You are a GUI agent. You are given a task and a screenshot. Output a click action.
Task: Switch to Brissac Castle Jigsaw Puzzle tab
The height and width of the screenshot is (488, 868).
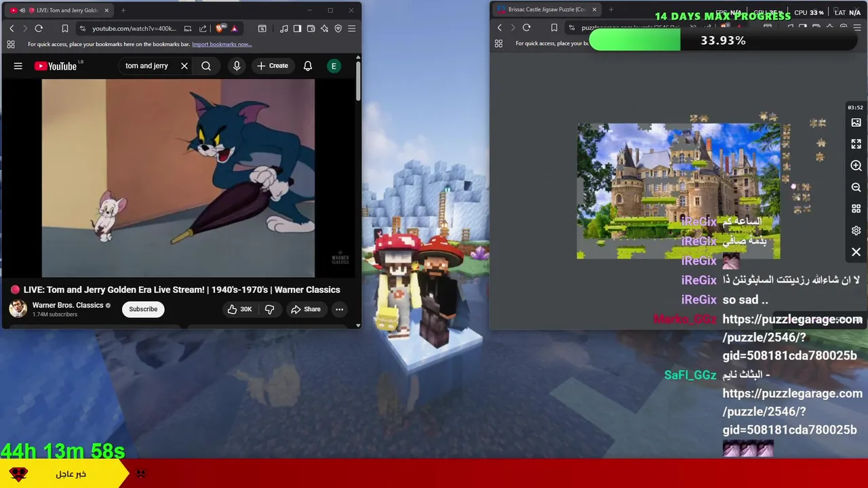[547, 9]
